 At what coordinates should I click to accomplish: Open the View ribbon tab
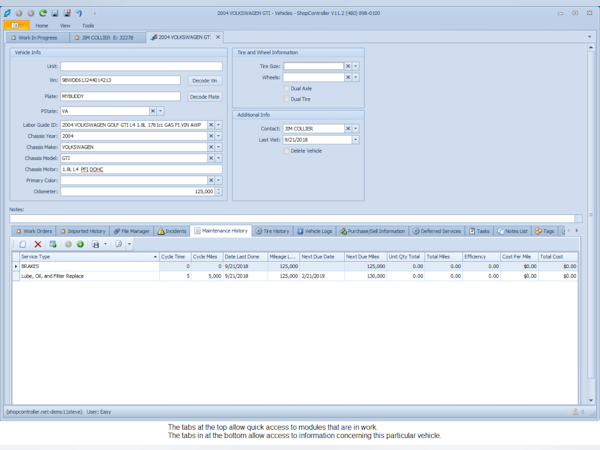[65, 26]
